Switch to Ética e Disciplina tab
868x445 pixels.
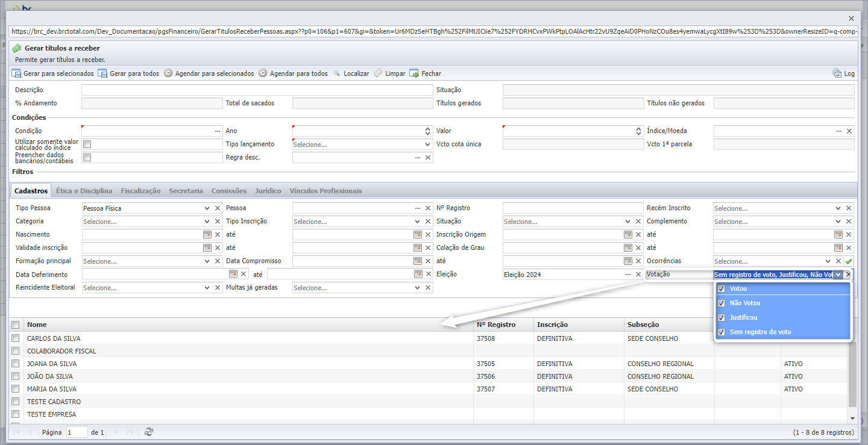84,190
